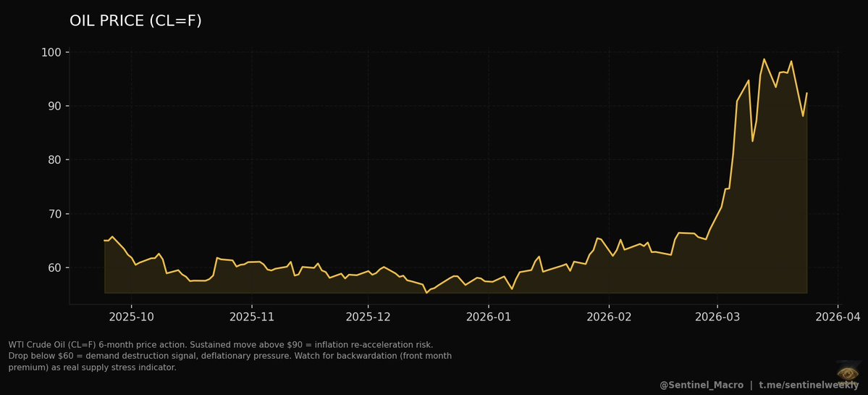The height and width of the screenshot is (395, 868).
Task: Click the caption line starting 'WTI Crude Oil'
Action: [221, 344]
